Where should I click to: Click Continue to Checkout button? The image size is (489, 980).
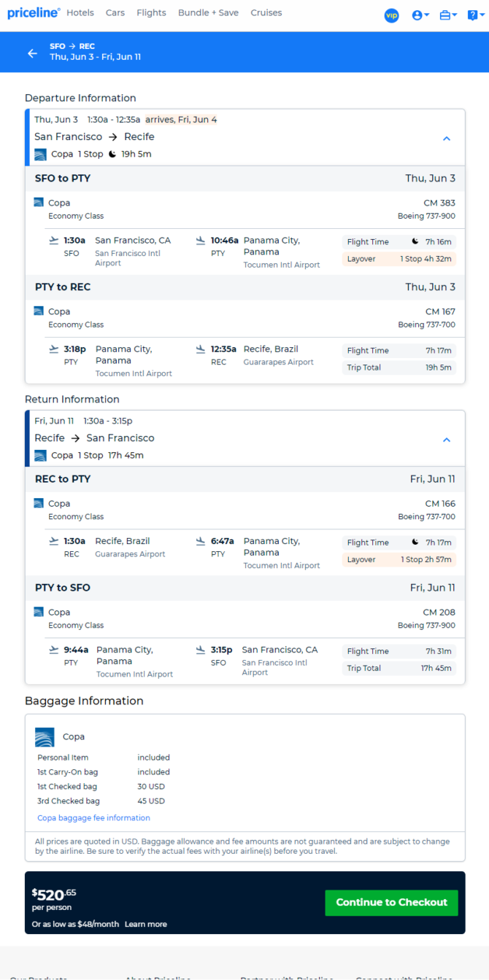(391, 903)
